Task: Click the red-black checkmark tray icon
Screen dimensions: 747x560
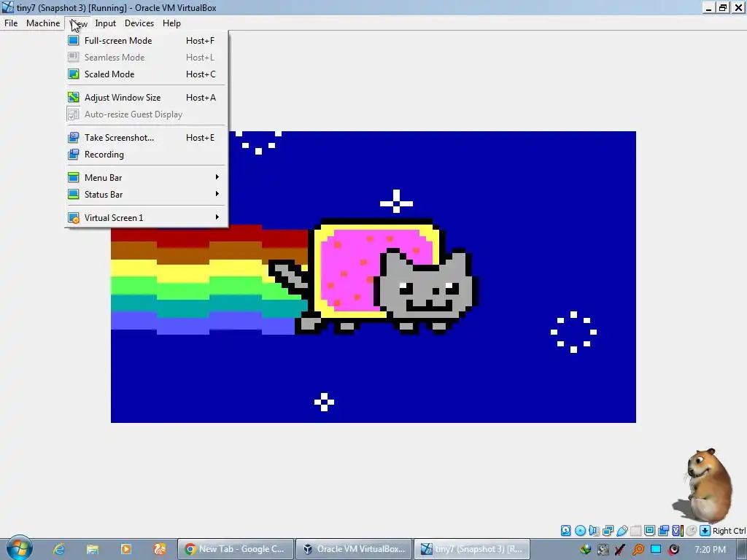Action: [x=620, y=550]
